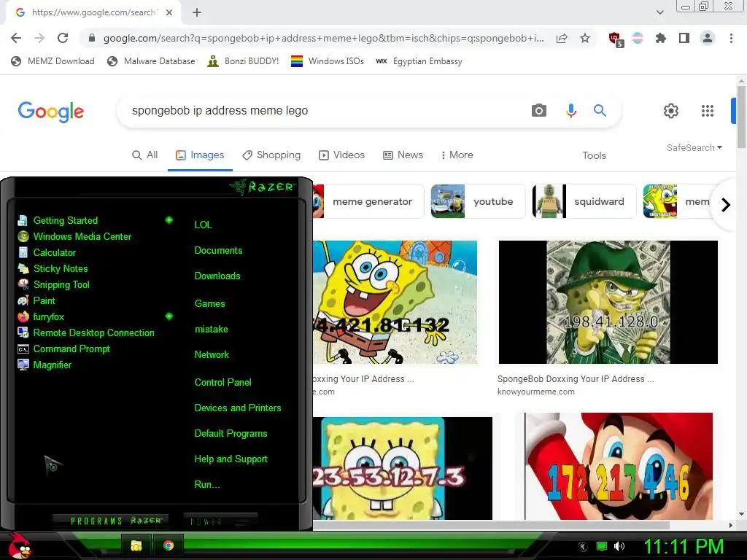747x560 pixels.
Task: Click the network monitor tray icon
Action: [x=602, y=546]
